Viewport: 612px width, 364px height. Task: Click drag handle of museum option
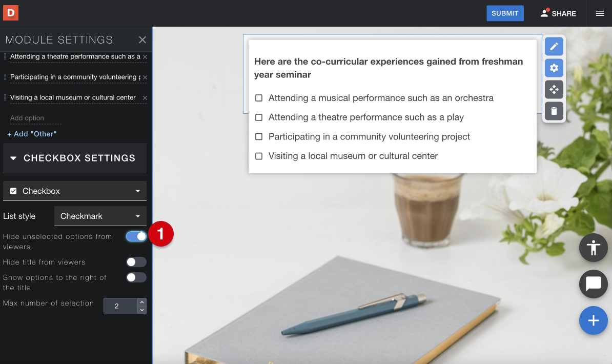pos(5,97)
